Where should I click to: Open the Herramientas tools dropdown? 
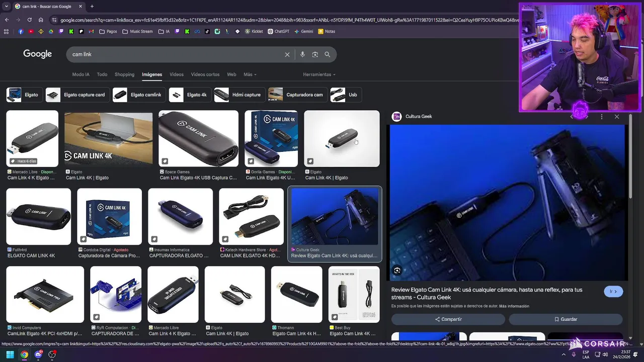[x=319, y=74]
